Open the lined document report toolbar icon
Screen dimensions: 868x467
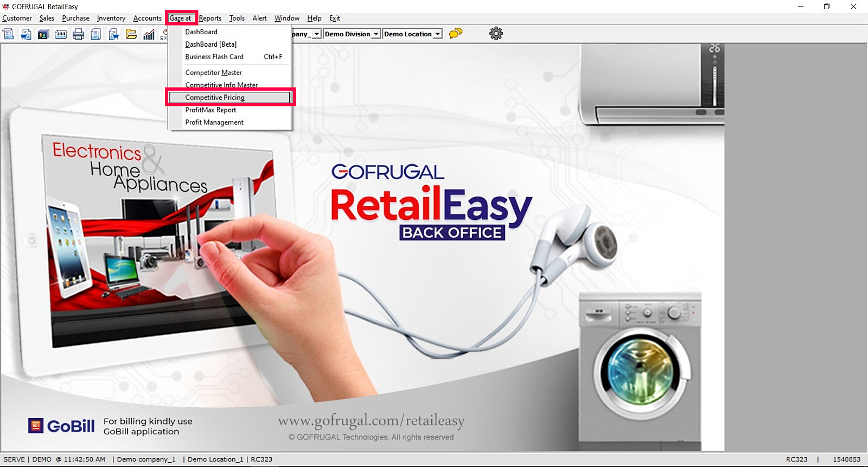pos(96,34)
